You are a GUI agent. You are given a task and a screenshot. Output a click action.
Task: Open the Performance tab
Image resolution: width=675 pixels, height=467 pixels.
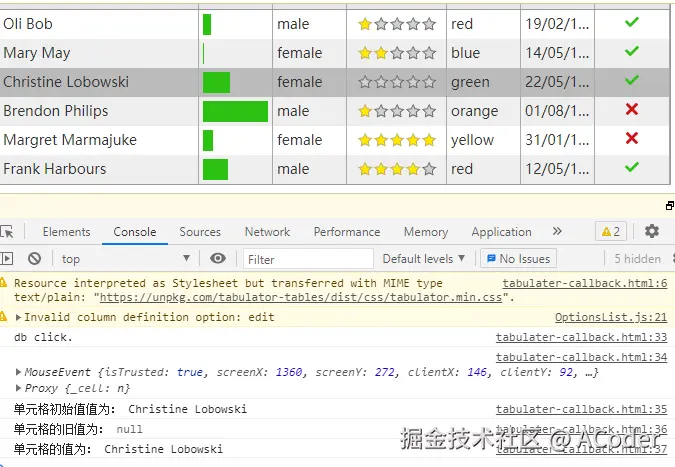[x=347, y=232]
